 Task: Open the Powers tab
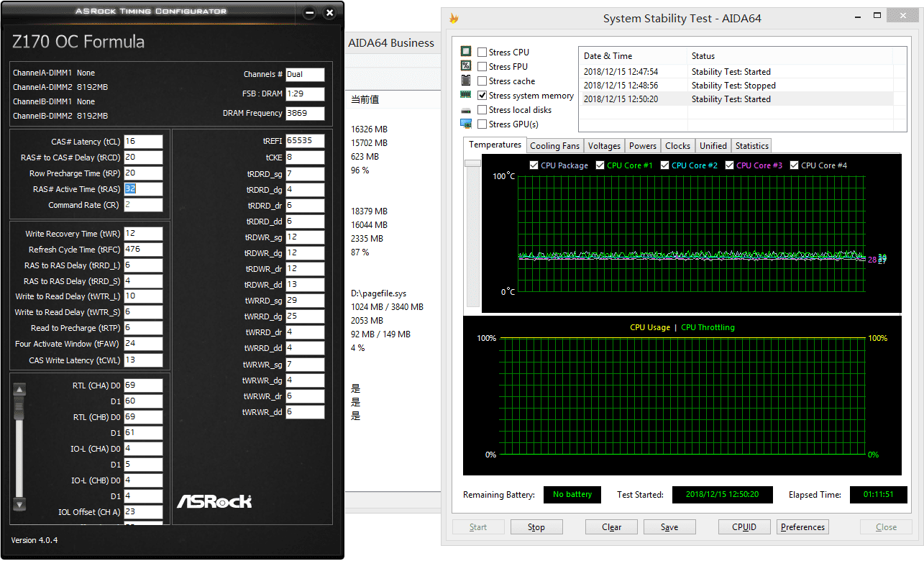643,146
